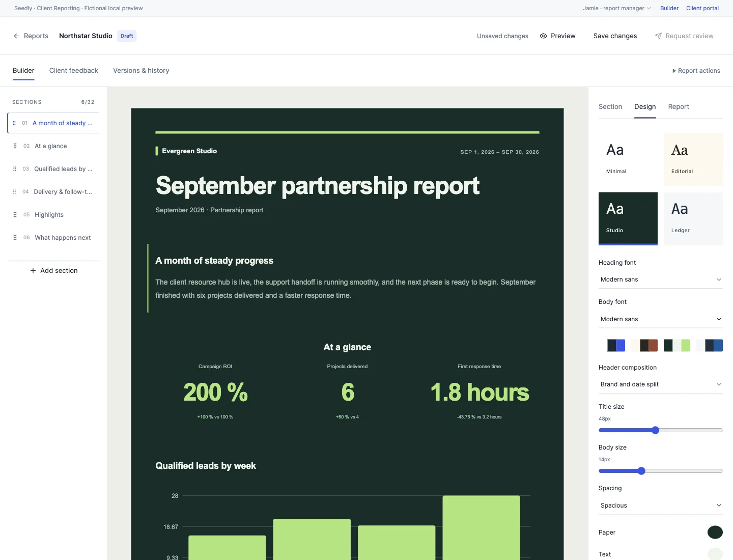Expand the Report actions disclosure

pos(696,71)
